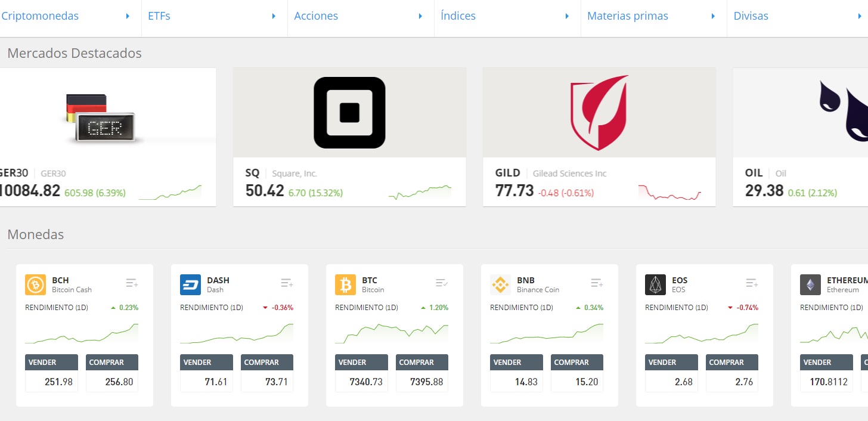Add BNB to watchlist icon
Screen dimensions: 868x421
pos(597,283)
